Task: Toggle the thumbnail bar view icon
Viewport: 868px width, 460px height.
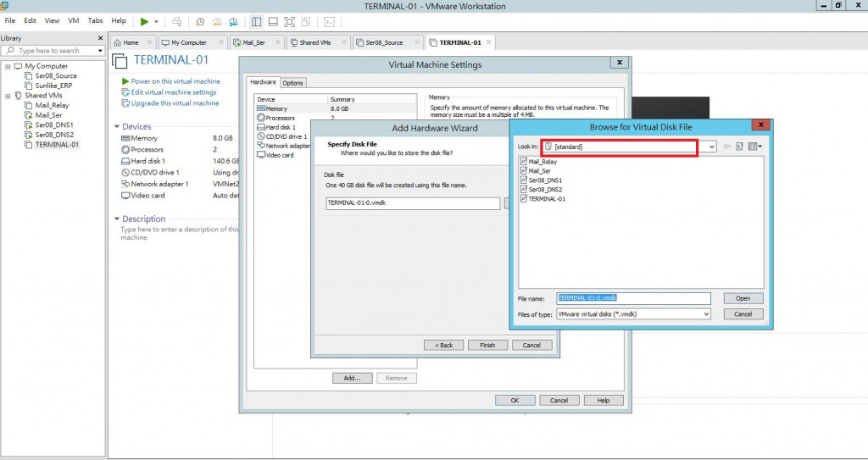Action: point(273,21)
